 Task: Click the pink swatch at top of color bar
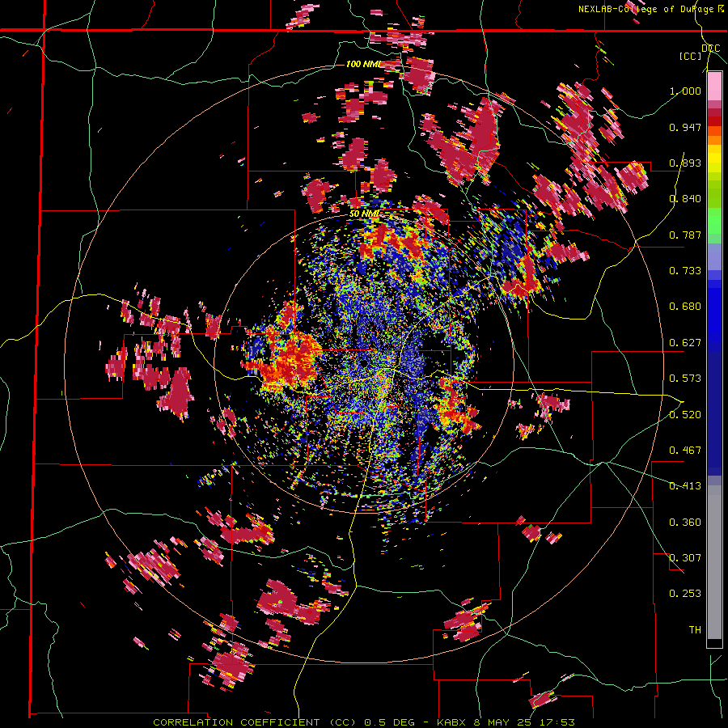click(714, 87)
